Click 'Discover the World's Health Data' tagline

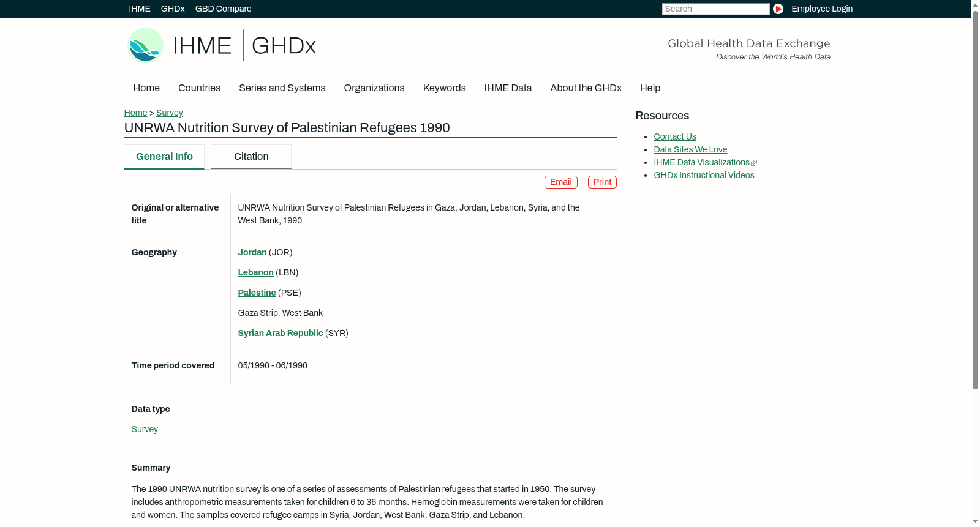[773, 57]
